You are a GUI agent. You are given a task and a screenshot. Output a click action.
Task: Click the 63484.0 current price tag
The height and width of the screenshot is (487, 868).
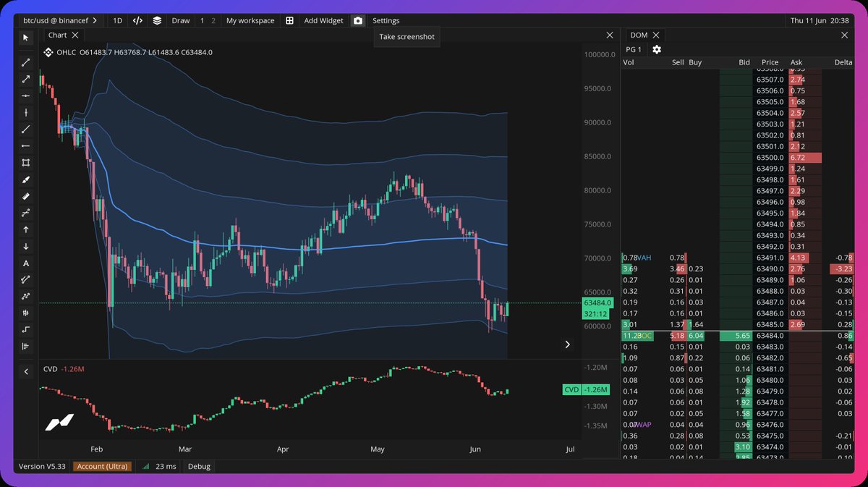pos(597,303)
